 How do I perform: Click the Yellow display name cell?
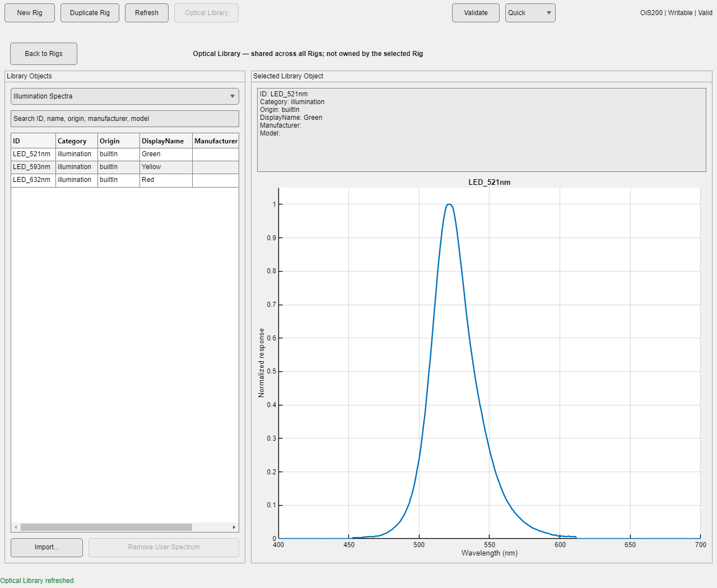[x=166, y=167]
